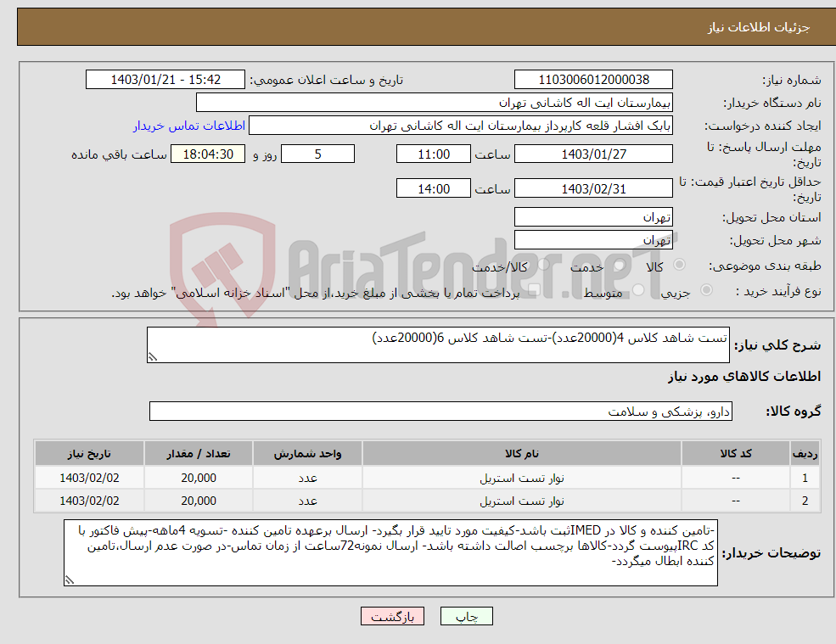The image size is (836, 644).
Task: Click the ردیف column header
Action: tap(805, 453)
